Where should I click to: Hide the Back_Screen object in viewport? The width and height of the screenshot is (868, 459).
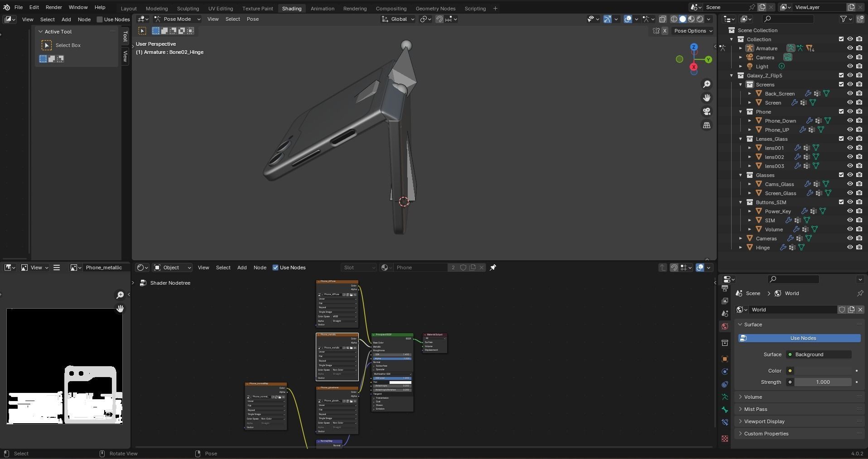850,94
